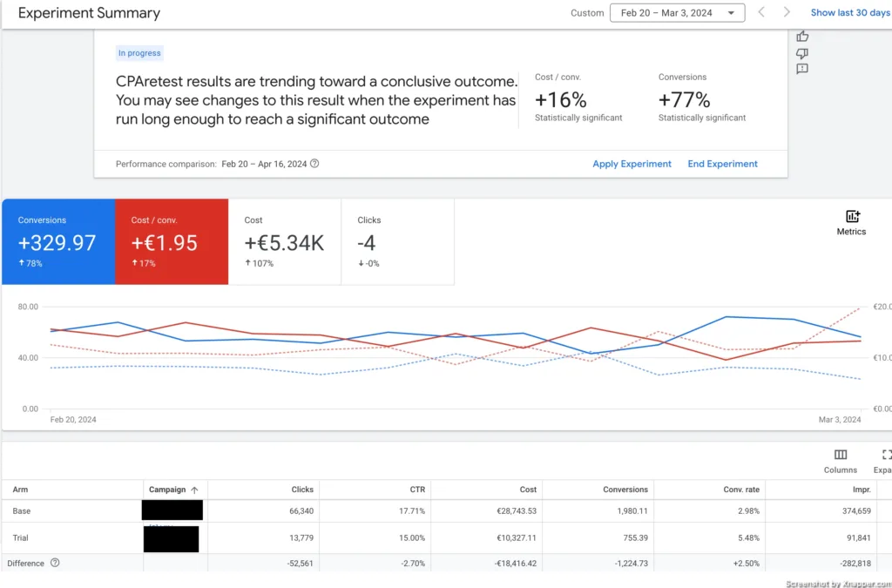The image size is (892, 588).
Task: Click Base CTR value 17.71%
Action: (x=412, y=510)
